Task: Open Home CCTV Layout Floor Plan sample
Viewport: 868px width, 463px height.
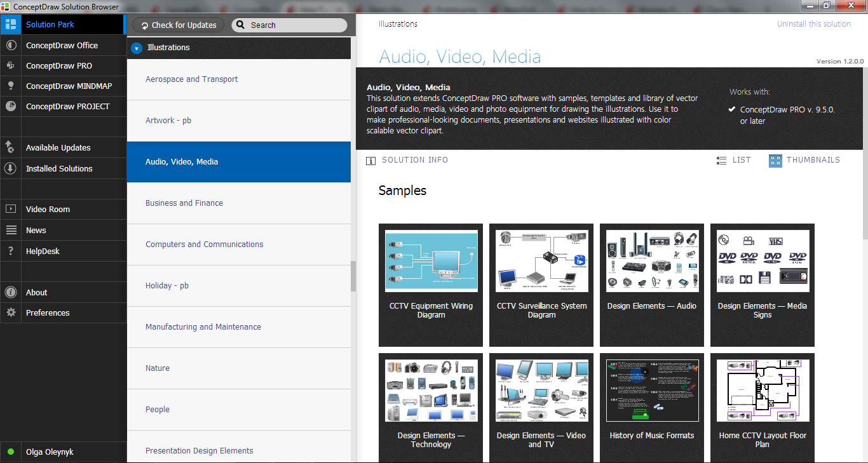Action: 763,408
